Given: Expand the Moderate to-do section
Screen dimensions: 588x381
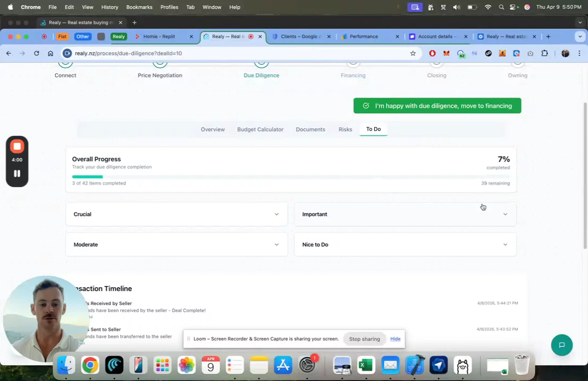Looking at the screenshot, I should [177, 245].
